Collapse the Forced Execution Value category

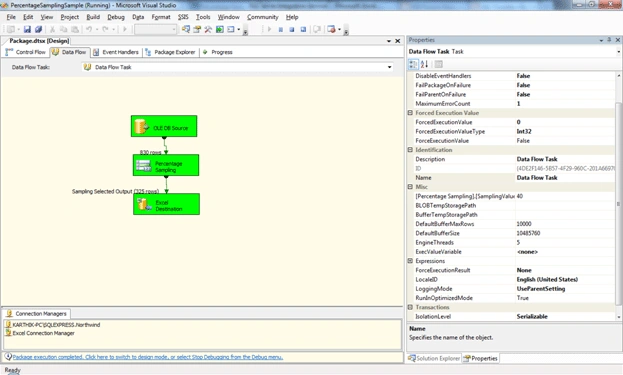410,113
